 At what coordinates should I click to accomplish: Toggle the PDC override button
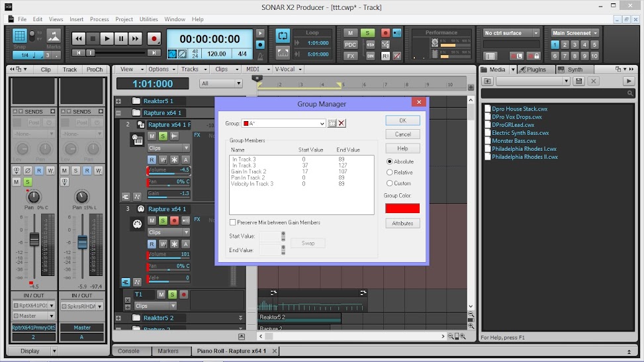350,45
